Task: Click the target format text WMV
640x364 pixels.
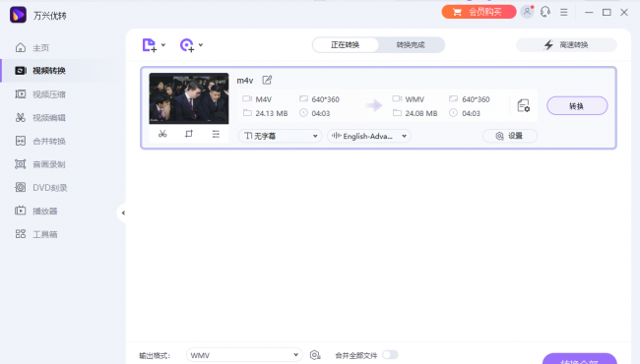Action: tap(415, 99)
